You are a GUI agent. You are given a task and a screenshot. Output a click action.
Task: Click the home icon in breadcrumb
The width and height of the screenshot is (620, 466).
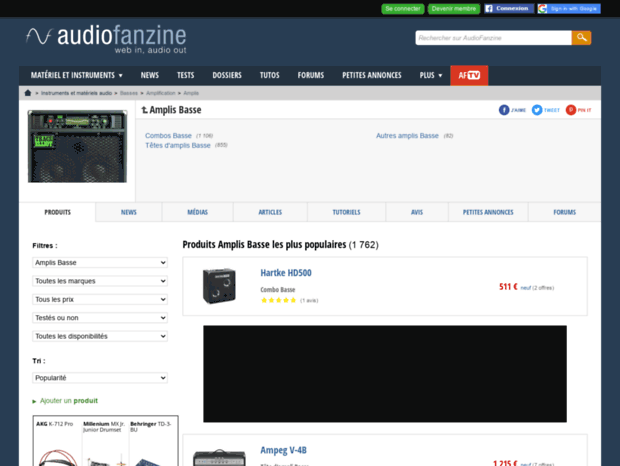click(x=28, y=92)
